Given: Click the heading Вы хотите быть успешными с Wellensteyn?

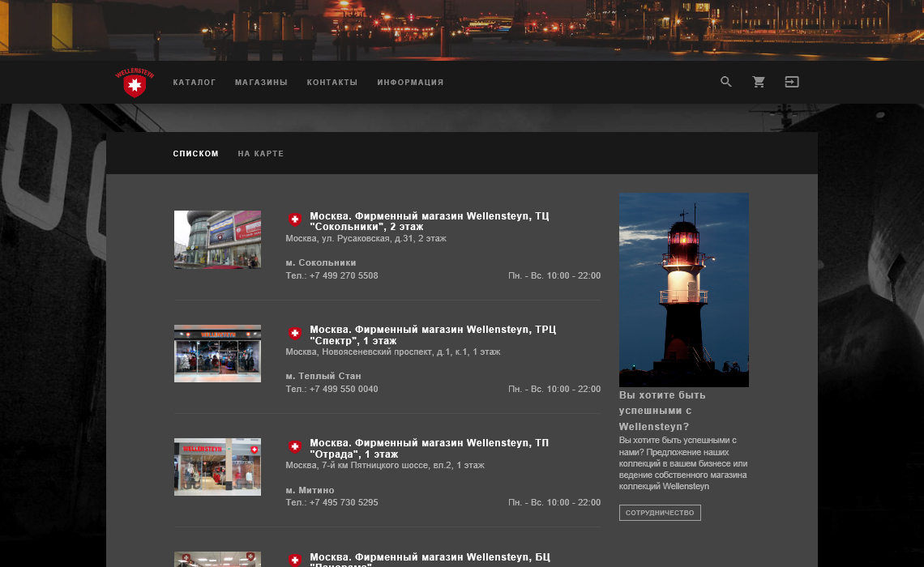Looking at the screenshot, I should tap(662, 411).
